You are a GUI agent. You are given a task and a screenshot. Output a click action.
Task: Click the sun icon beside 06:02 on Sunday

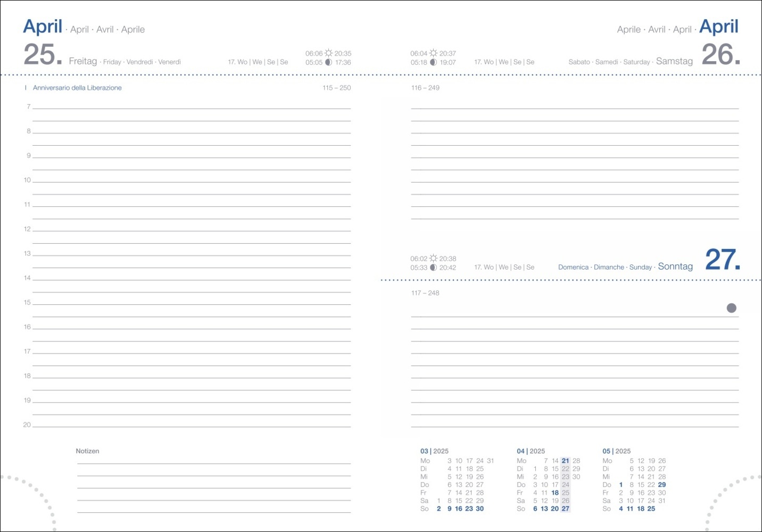pyautogui.click(x=434, y=259)
